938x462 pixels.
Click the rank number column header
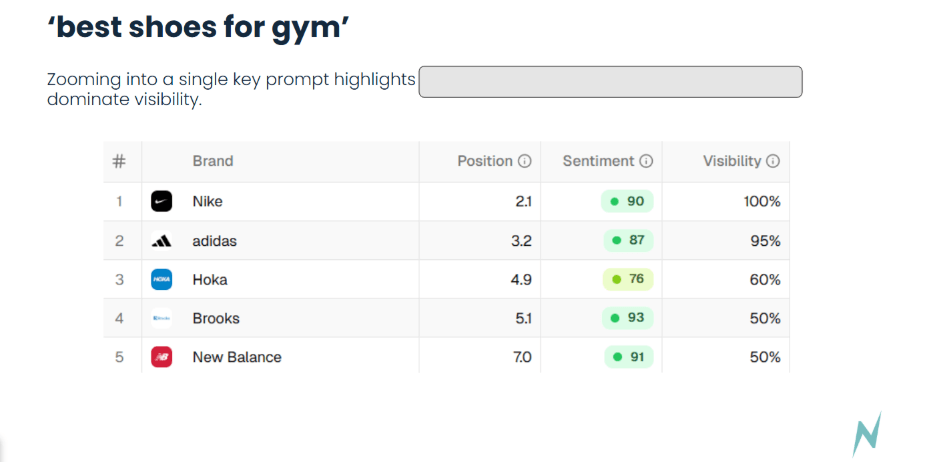(119, 161)
